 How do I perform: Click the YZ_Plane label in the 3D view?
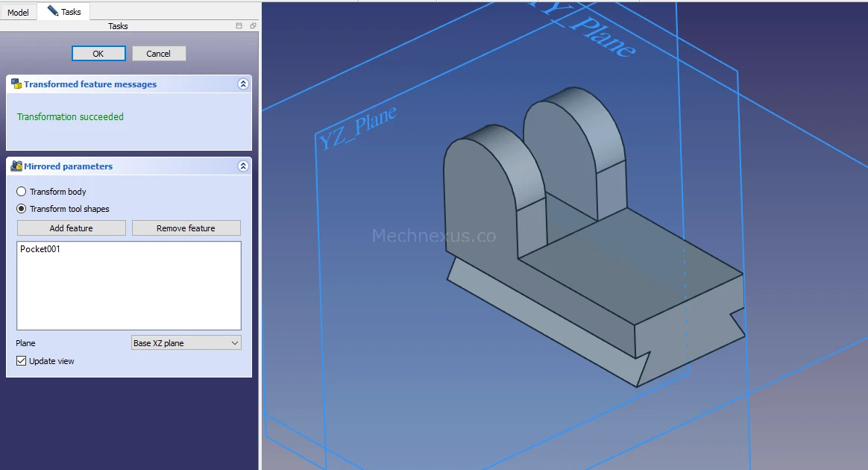357,128
